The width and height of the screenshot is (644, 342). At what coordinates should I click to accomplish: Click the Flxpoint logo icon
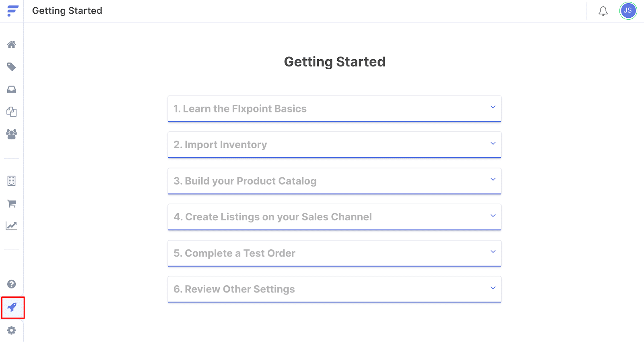coord(13,11)
